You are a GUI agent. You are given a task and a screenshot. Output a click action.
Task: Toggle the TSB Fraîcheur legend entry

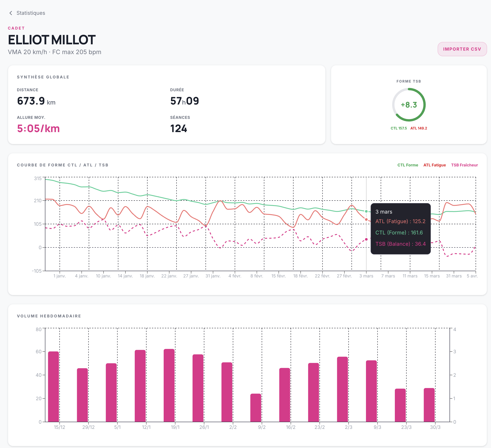tap(464, 165)
